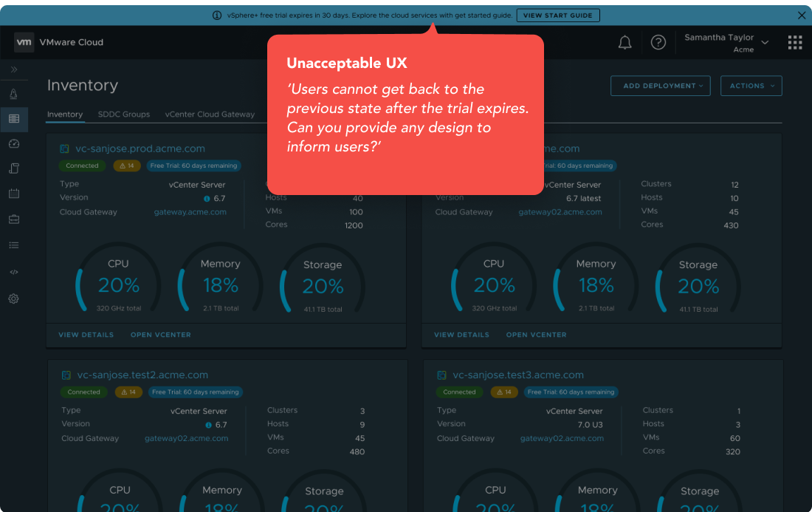Click the Cores value 1200

[x=354, y=225]
